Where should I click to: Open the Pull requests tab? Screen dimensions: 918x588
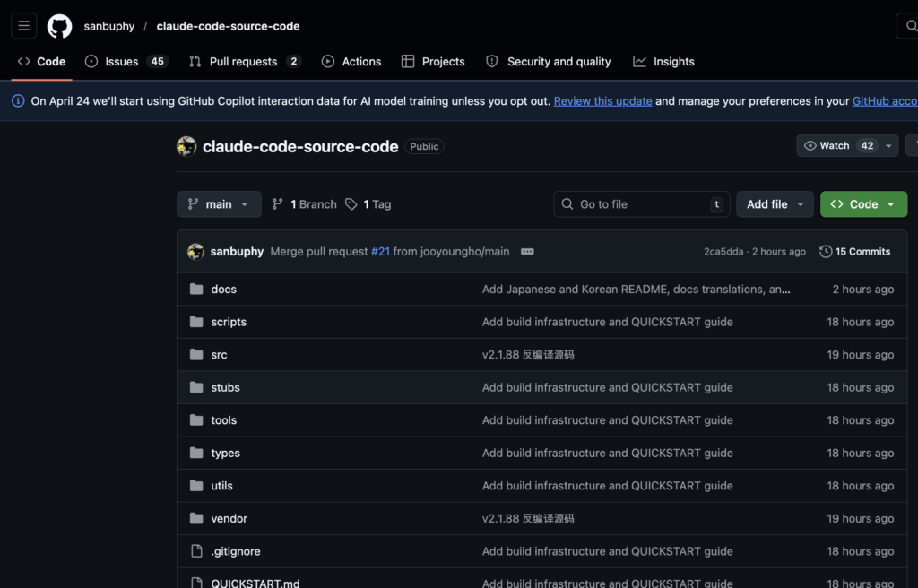(245, 62)
